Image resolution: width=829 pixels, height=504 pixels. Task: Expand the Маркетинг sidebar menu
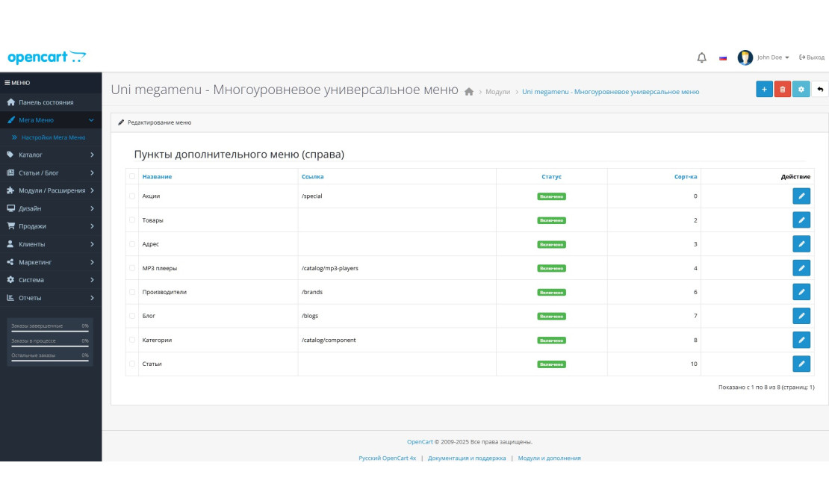coord(51,262)
